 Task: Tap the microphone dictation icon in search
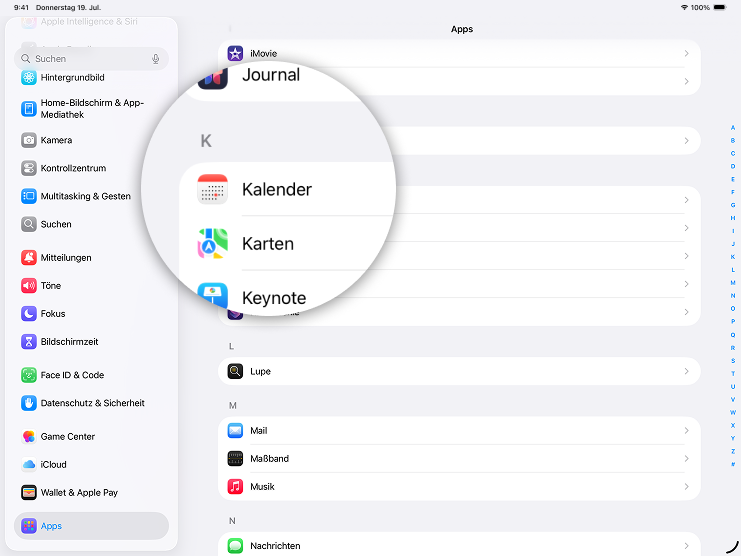156,59
